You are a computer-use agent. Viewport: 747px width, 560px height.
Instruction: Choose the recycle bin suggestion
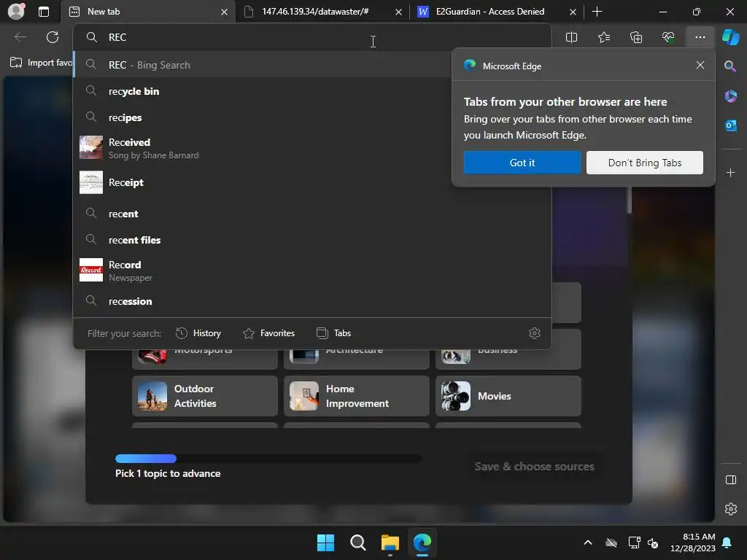[262, 91]
